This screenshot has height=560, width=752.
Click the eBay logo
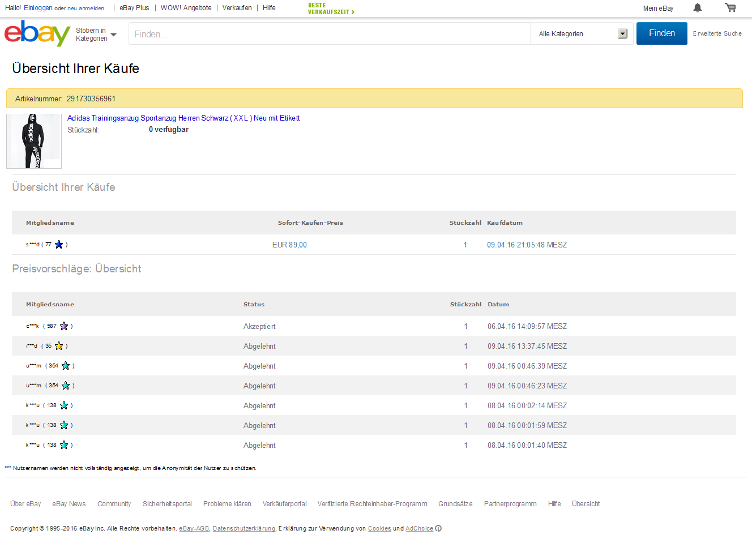(x=37, y=33)
